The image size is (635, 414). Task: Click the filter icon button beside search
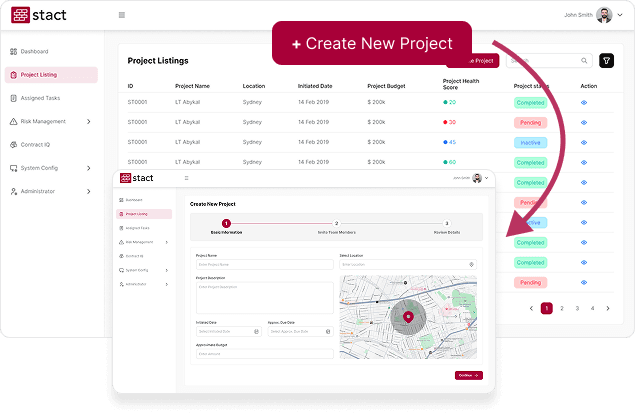pyautogui.click(x=606, y=61)
